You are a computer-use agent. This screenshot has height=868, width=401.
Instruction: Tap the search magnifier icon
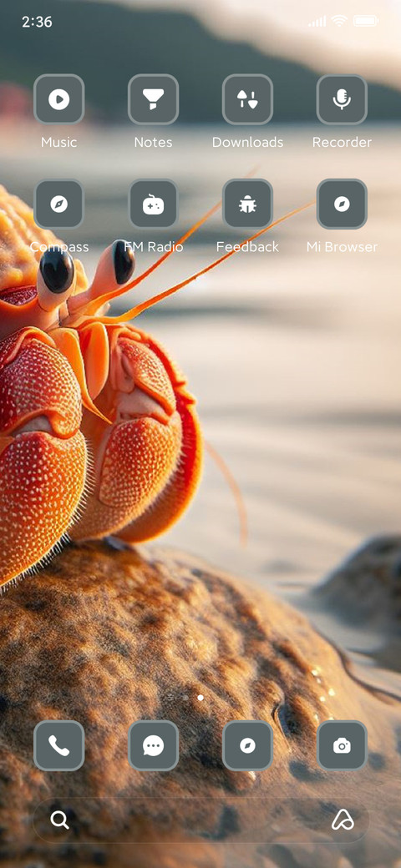(x=60, y=820)
